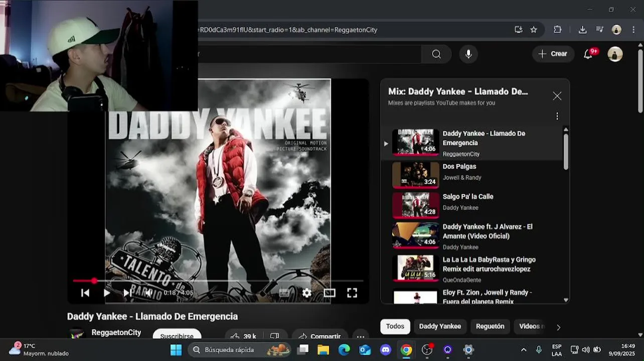The width and height of the screenshot is (644, 361).
Task: Click the Búsqueda rápida taskbar search box
Action: (240, 349)
